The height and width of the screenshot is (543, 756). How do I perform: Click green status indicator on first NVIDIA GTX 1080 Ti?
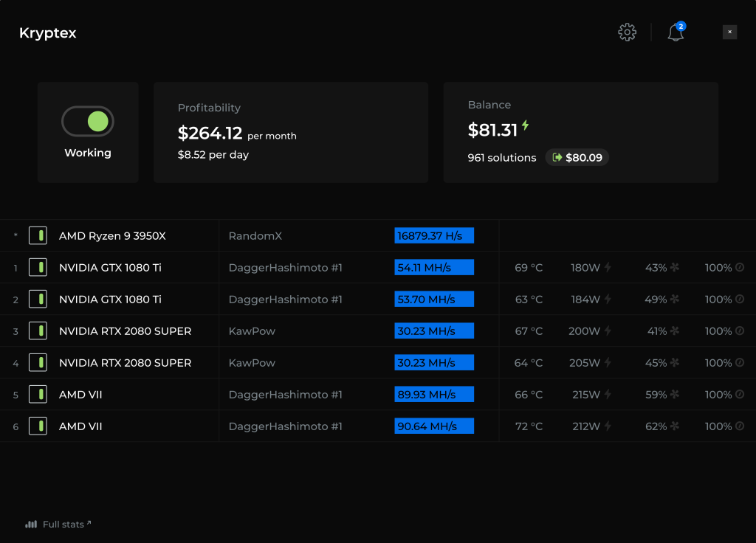click(38, 267)
